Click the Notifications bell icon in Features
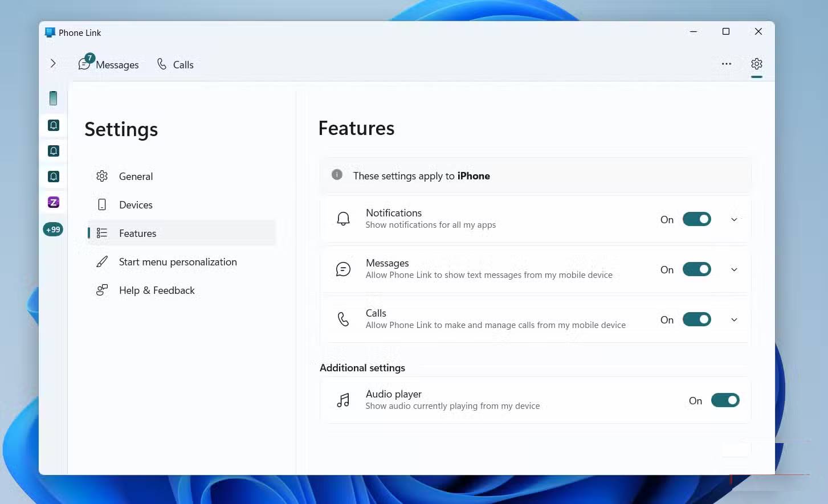 (343, 219)
